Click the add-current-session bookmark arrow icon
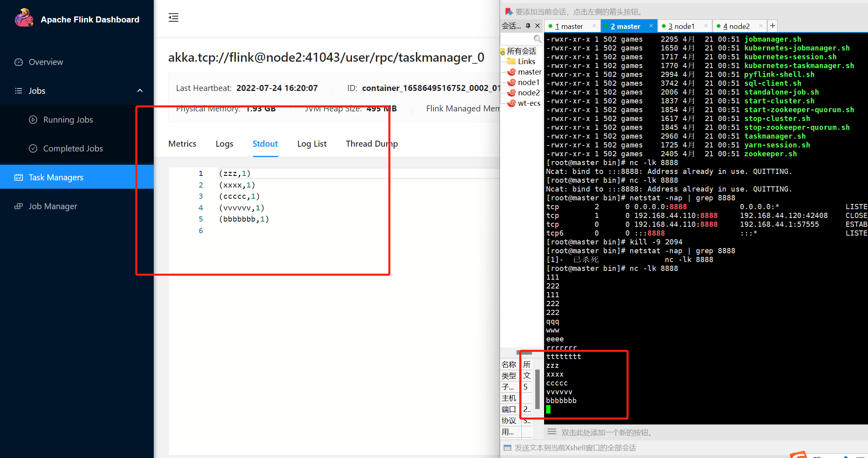This screenshot has width=868, height=458. [x=508, y=12]
